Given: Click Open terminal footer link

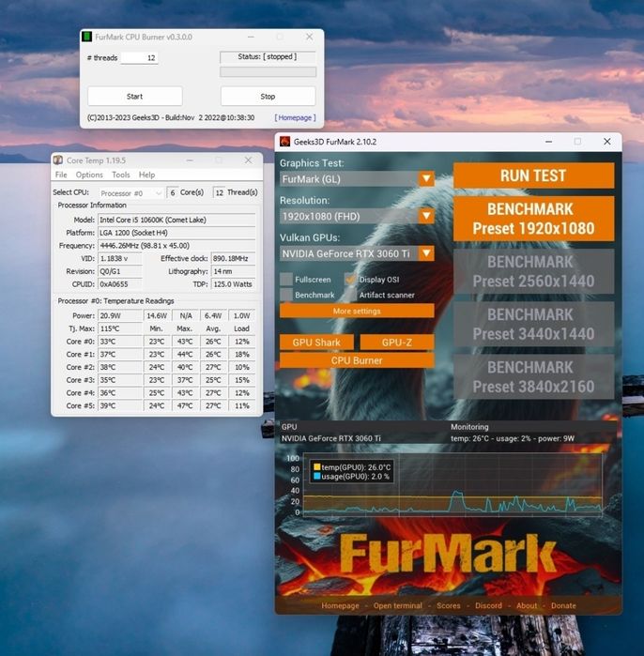Looking at the screenshot, I should pos(397,605).
